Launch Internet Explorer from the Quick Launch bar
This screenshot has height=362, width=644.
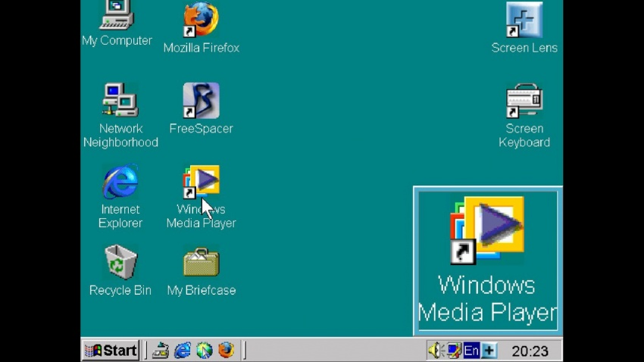tap(183, 350)
